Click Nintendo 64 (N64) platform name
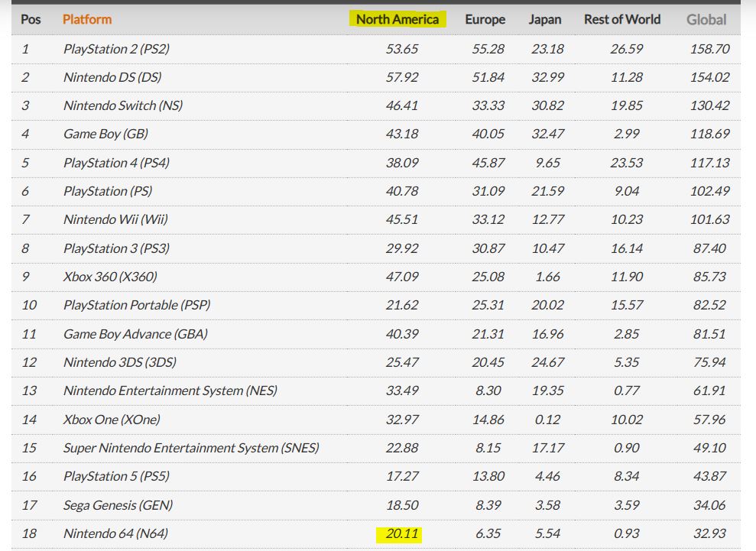This screenshot has width=756, height=551. [x=115, y=533]
